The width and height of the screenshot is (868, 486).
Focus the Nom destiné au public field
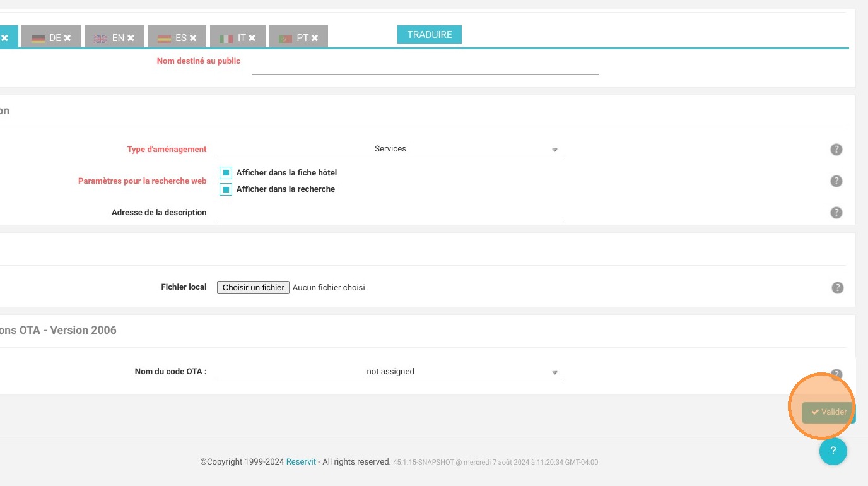coord(425,65)
